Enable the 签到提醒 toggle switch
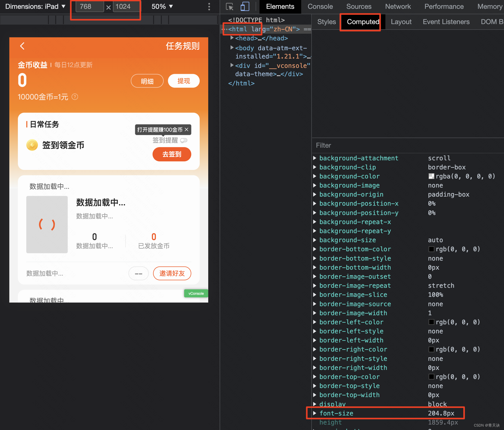Screen dimensions: 504x430 tap(184, 140)
